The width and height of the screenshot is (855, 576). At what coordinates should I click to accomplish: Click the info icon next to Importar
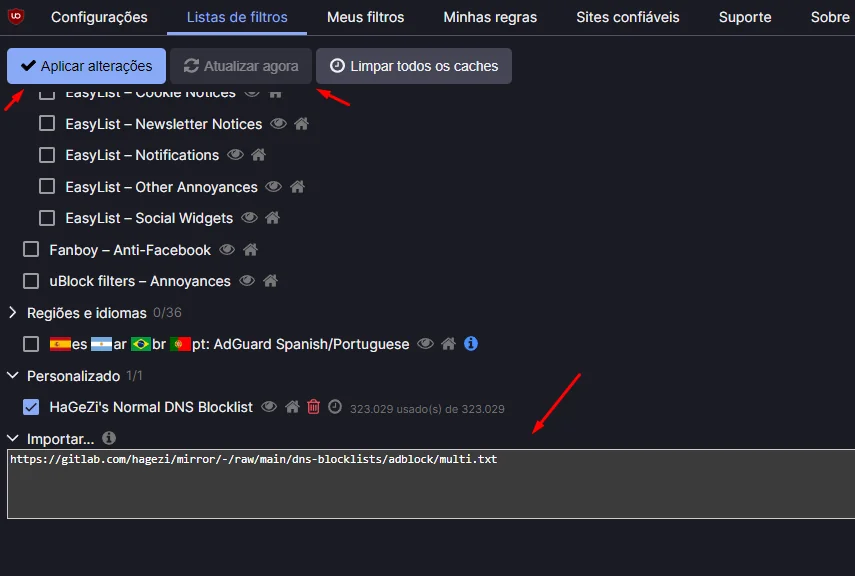[x=109, y=438]
